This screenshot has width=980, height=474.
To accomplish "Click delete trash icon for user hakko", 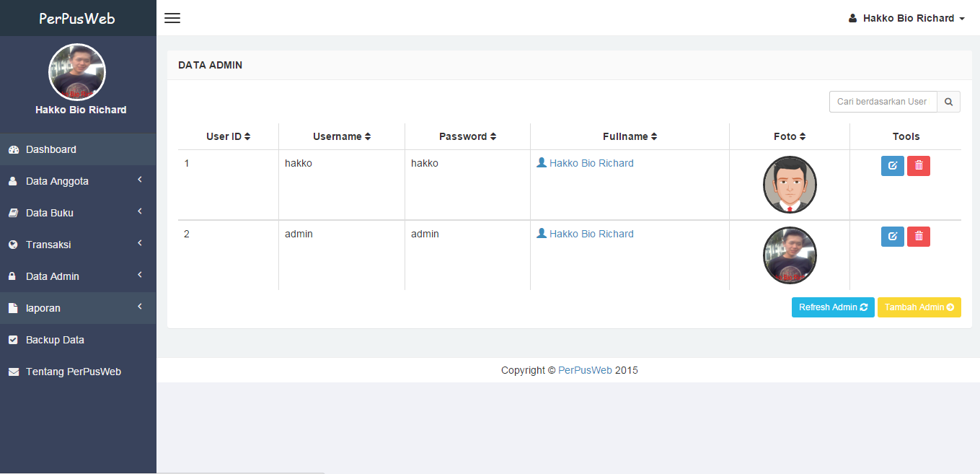I will [919, 166].
